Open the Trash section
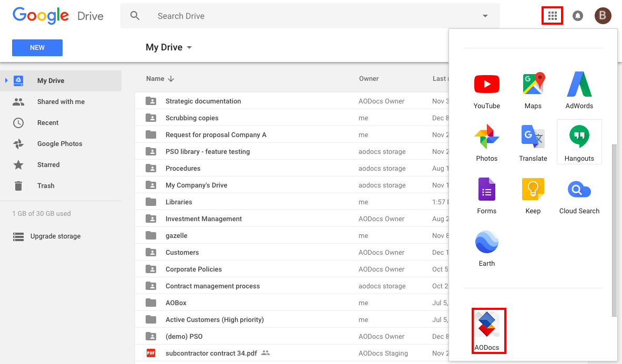This screenshot has width=622, height=364. pyautogui.click(x=46, y=185)
